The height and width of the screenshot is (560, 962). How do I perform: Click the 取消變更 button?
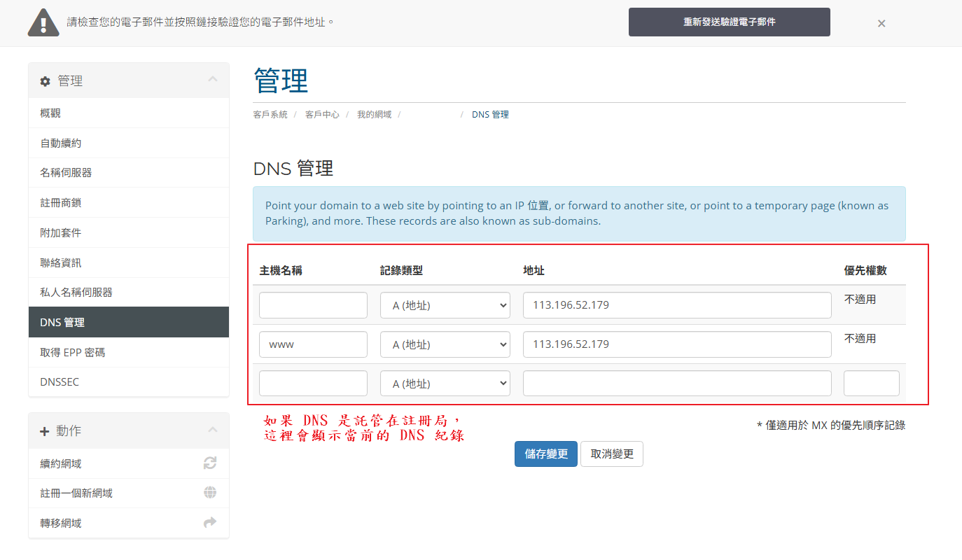611,454
